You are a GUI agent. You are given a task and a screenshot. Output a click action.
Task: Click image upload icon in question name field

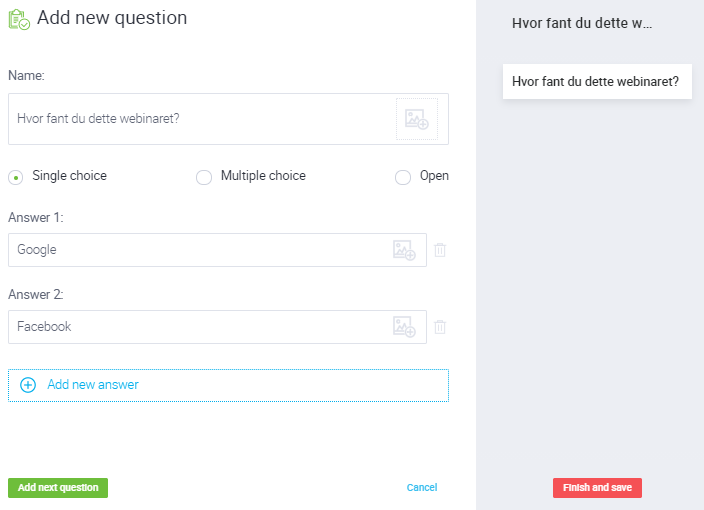(x=416, y=119)
